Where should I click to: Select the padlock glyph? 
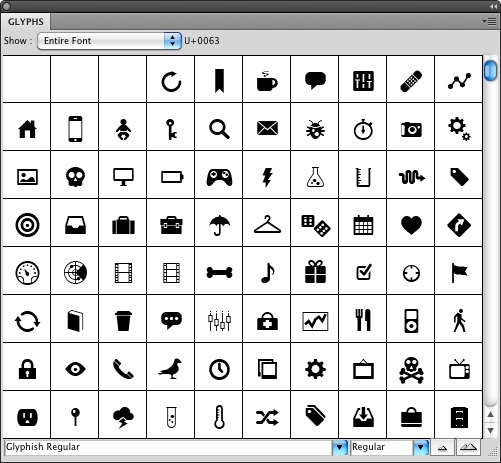27,369
